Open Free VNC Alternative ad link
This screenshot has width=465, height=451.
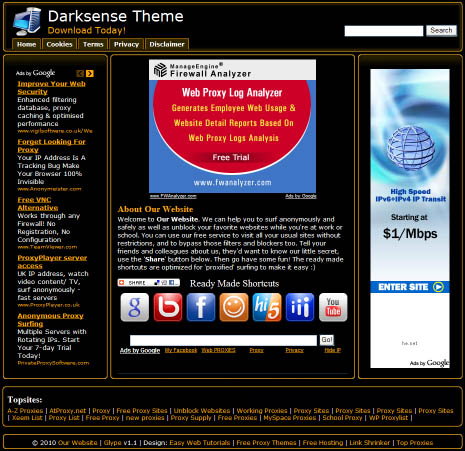coord(38,204)
